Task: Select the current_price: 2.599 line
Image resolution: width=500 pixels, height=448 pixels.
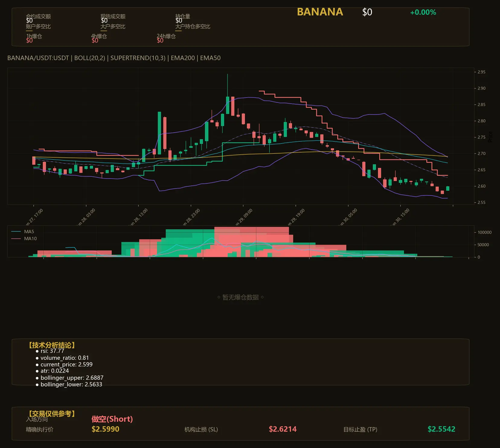Action: click(x=64, y=364)
